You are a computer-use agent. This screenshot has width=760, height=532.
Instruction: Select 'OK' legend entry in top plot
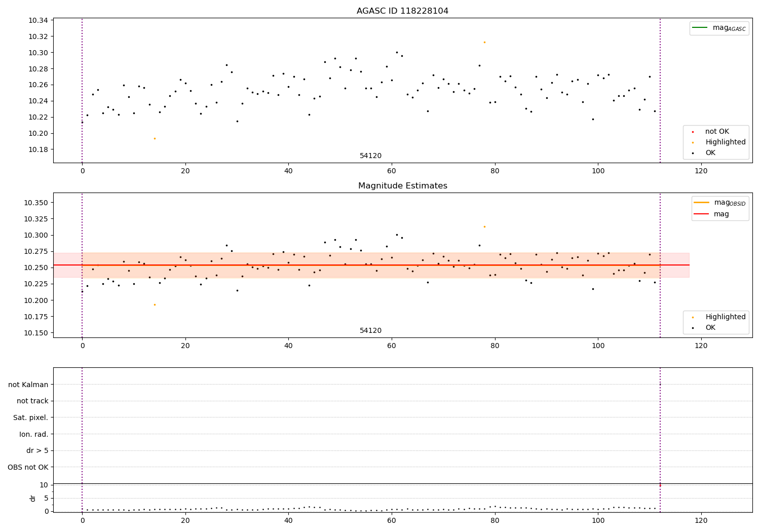[710, 153]
